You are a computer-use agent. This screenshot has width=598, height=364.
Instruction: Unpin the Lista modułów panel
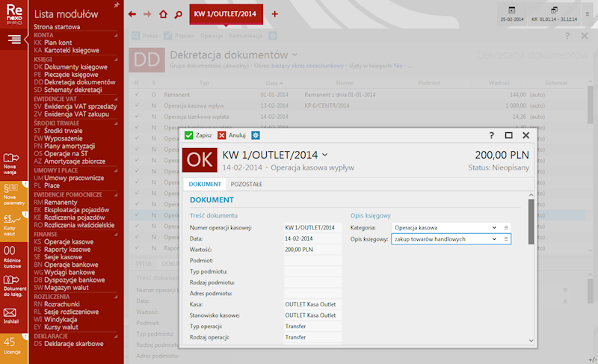[116, 5]
